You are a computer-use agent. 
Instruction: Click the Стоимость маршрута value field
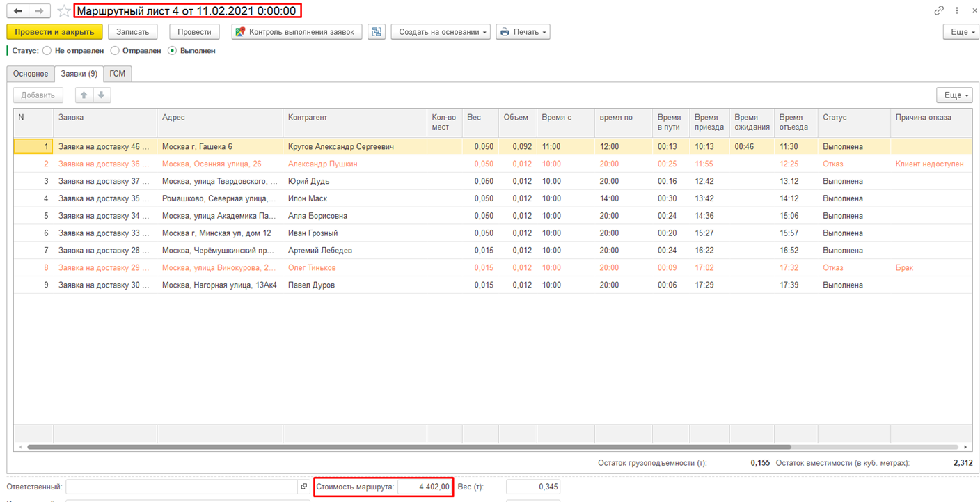[x=425, y=487]
